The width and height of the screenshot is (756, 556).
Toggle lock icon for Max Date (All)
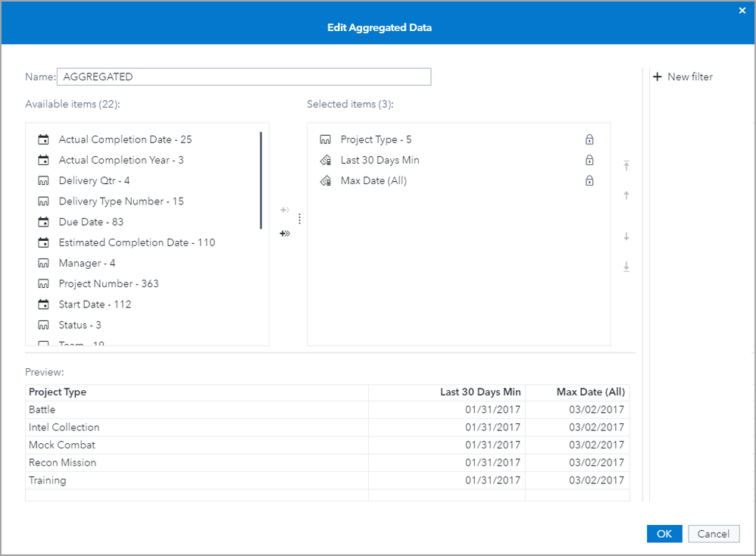click(589, 180)
